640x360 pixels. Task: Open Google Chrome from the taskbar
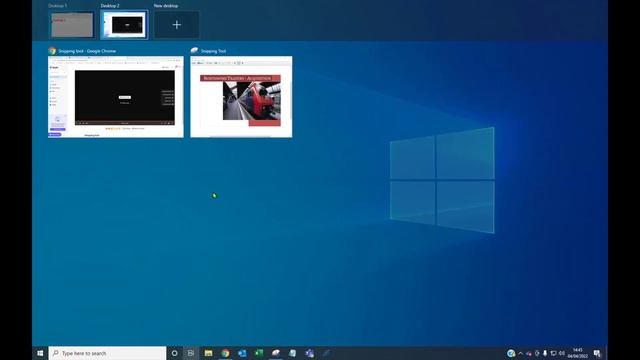click(225, 353)
